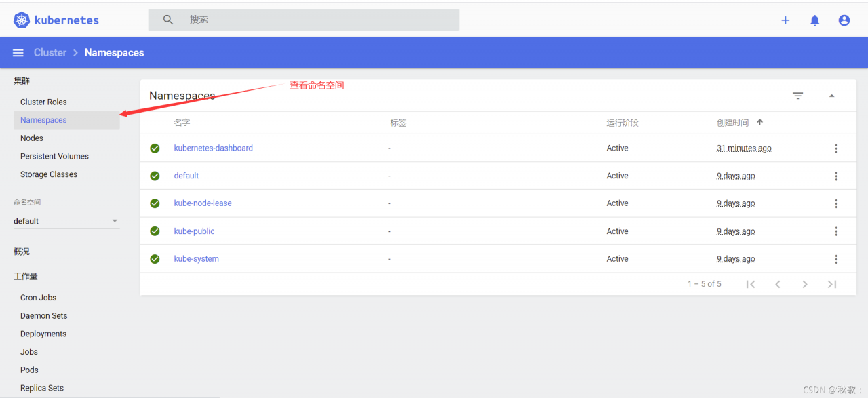Open the user account icon
This screenshot has height=398, width=868.
click(x=844, y=20)
